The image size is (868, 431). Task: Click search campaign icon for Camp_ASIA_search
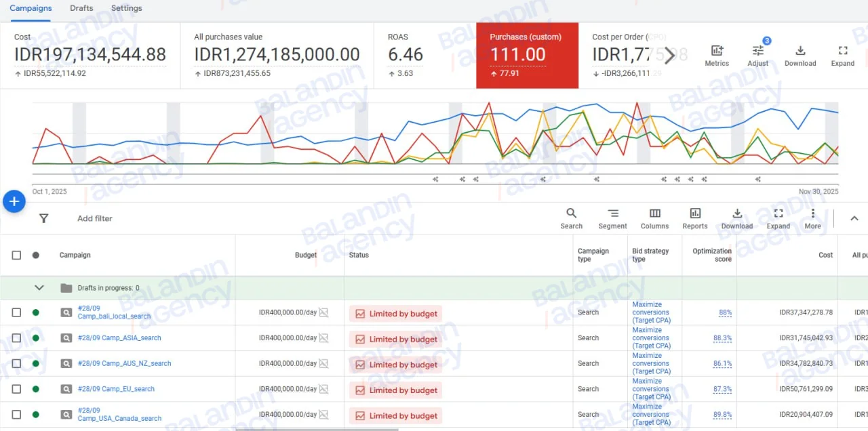(66, 338)
